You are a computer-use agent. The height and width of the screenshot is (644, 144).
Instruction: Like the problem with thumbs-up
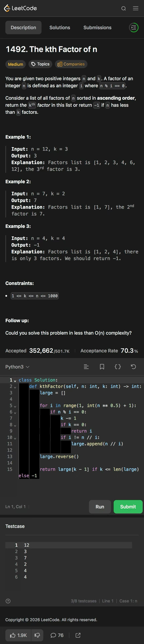18,635
